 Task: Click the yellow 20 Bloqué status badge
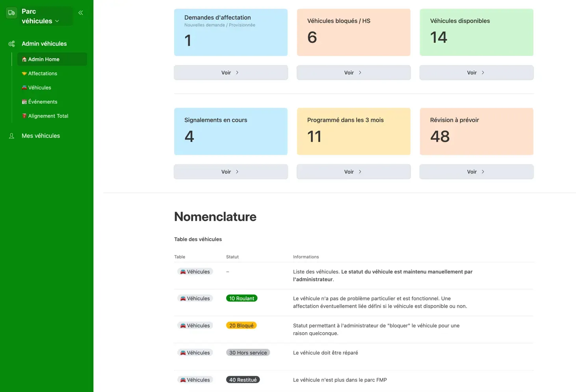(242, 325)
